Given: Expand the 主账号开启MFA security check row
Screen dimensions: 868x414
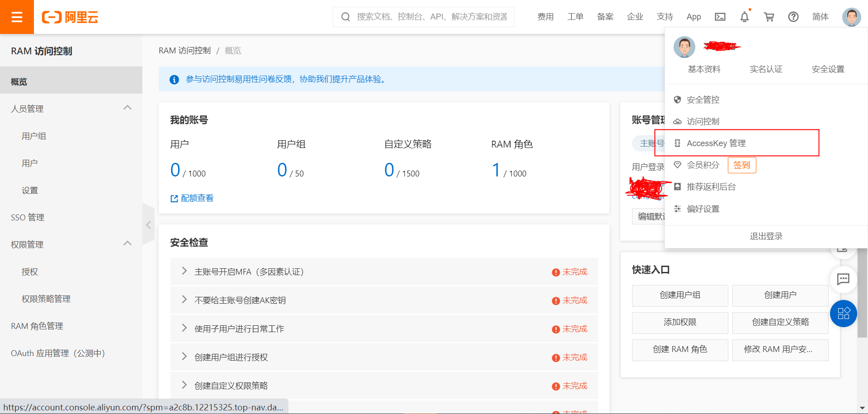Looking at the screenshot, I should click(384, 271).
